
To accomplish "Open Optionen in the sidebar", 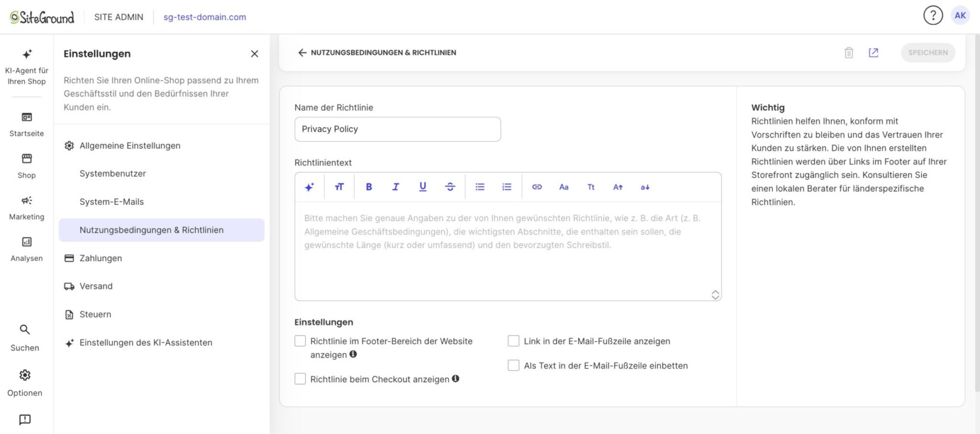I will click(x=25, y=383).
